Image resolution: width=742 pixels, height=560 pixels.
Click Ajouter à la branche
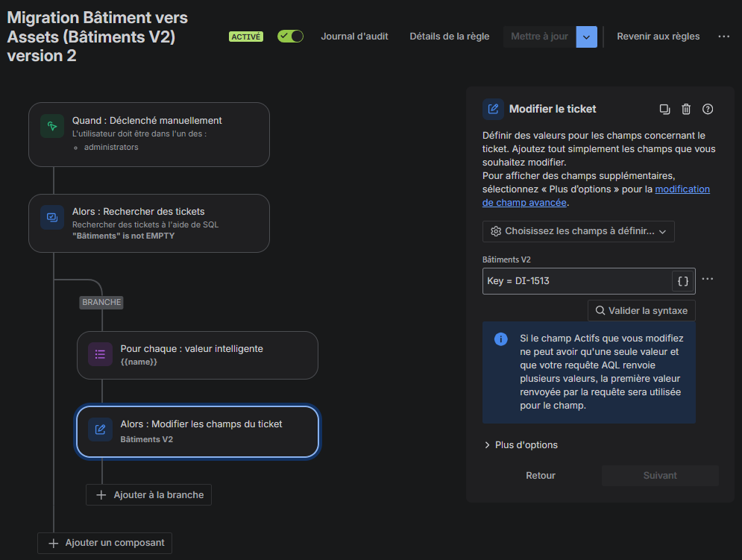point(148,495)
